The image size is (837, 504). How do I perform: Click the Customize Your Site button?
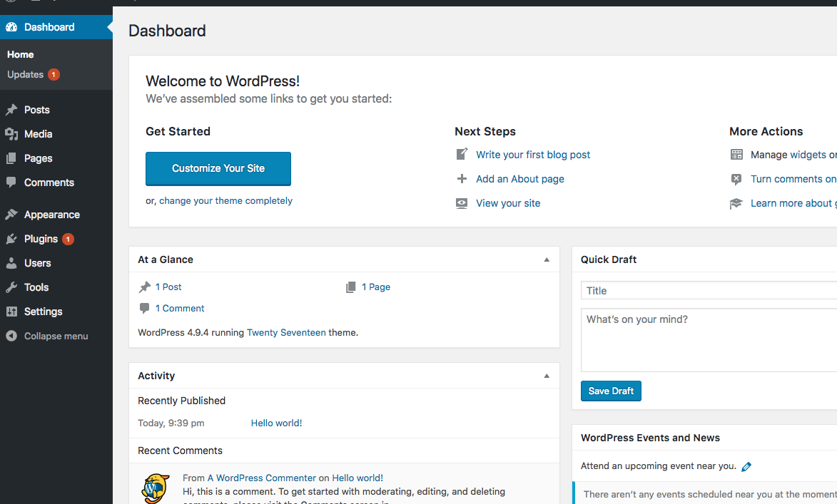point(218,168)
